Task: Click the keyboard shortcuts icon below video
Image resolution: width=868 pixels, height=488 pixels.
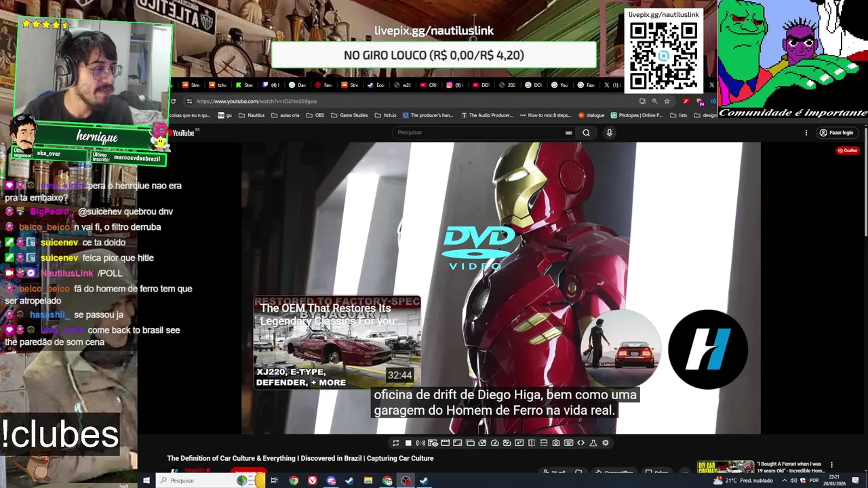Action: [568, 443]
